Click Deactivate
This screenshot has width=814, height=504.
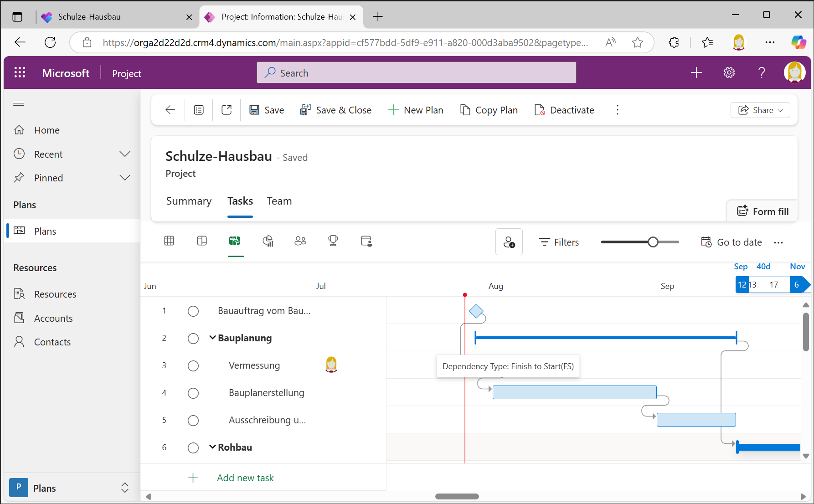point(564,110)
